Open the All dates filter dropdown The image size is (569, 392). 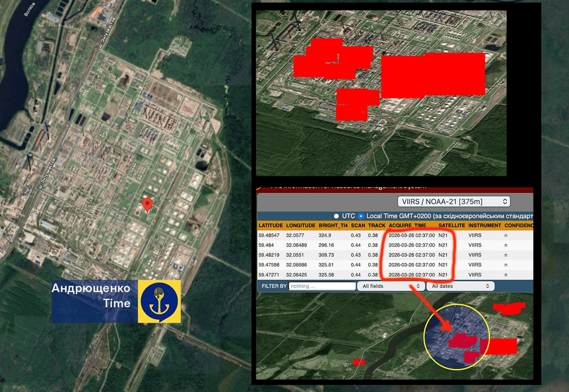pos(460,286)
